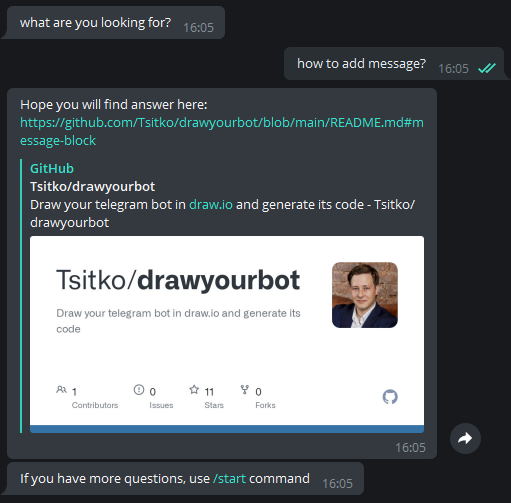Viewport: 511px width, 503px height.
Task: Open the Tsitko/drawyourbot preview card image
Action: [227, 334]
